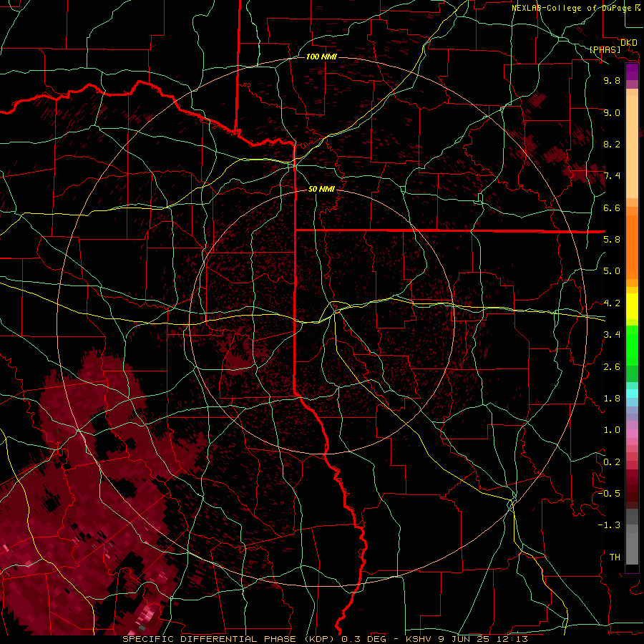This screenshot has width=644, height=644.
Task: Click the yellow segment of the color bar
Action: coord(632,306)
